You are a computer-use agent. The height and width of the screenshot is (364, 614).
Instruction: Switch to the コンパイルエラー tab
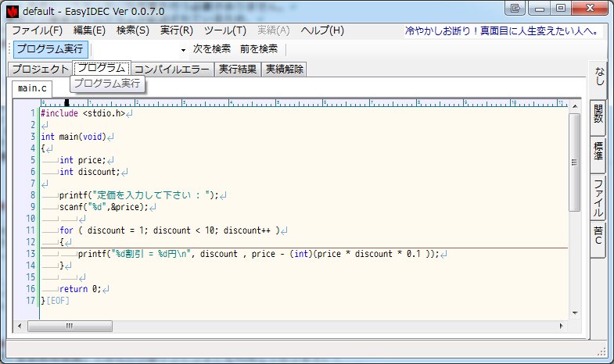pyautogui.click(x=172, y=69)
